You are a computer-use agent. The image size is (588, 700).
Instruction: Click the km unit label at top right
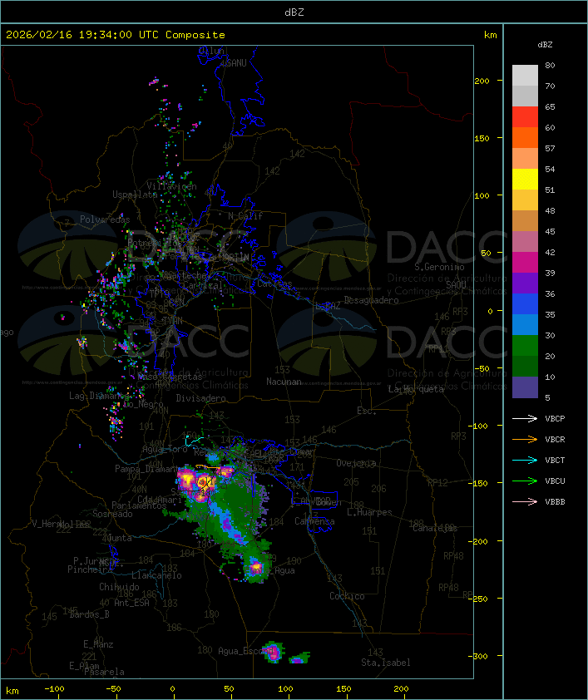[x=490, y=35]
